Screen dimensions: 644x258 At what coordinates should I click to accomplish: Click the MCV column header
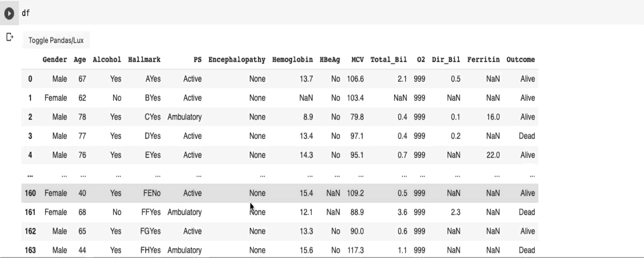point(357,60)
